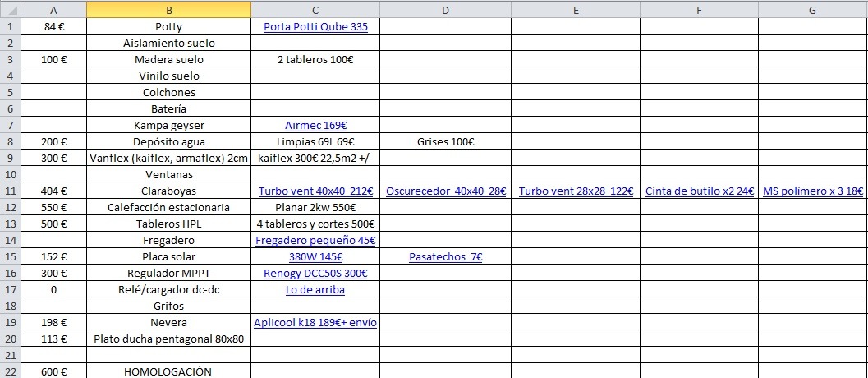The image size is (868, 378).
Task: Select row 1 header
Action: (x=11, y=26)
